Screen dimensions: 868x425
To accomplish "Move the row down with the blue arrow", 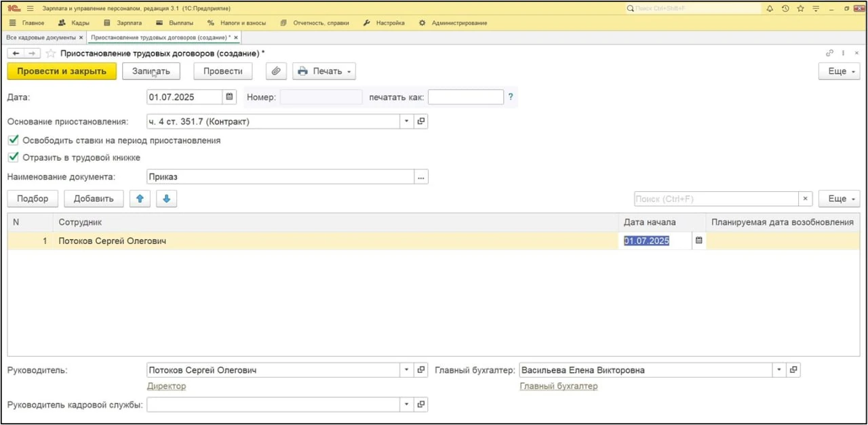I will 167,199.
